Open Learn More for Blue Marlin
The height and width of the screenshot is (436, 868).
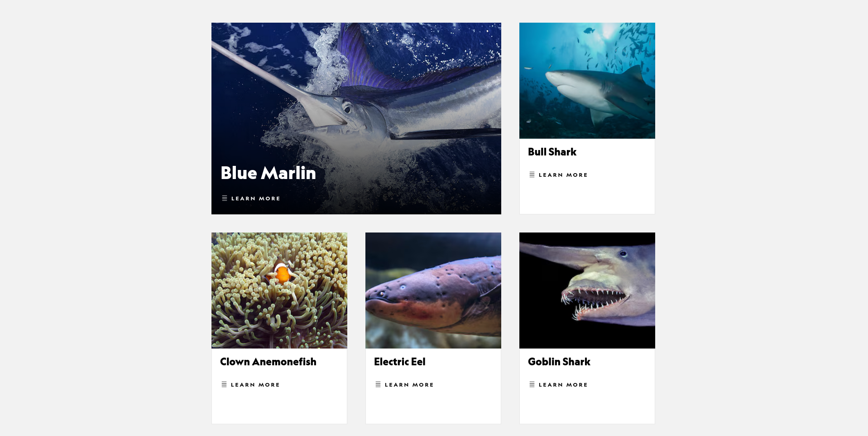pos(256,199)
